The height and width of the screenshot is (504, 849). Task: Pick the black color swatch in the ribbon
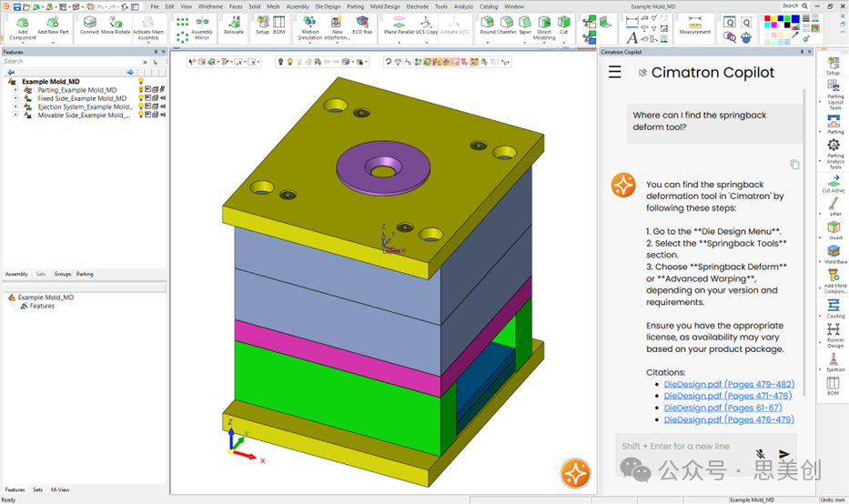tap(788, 26)
